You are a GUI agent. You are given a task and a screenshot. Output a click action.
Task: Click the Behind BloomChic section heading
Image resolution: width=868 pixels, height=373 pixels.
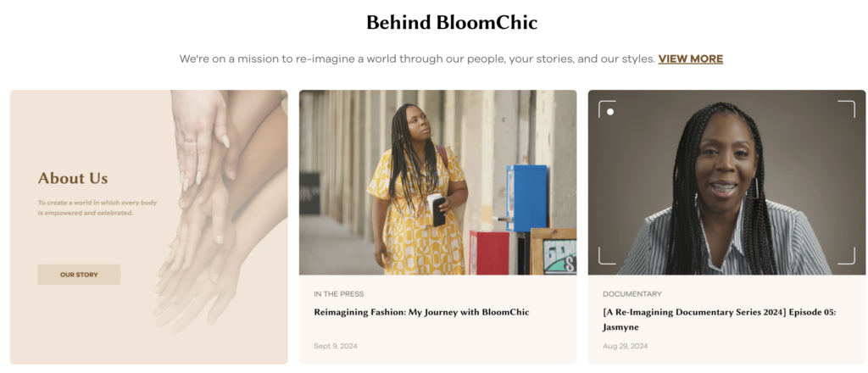(452, 23)
